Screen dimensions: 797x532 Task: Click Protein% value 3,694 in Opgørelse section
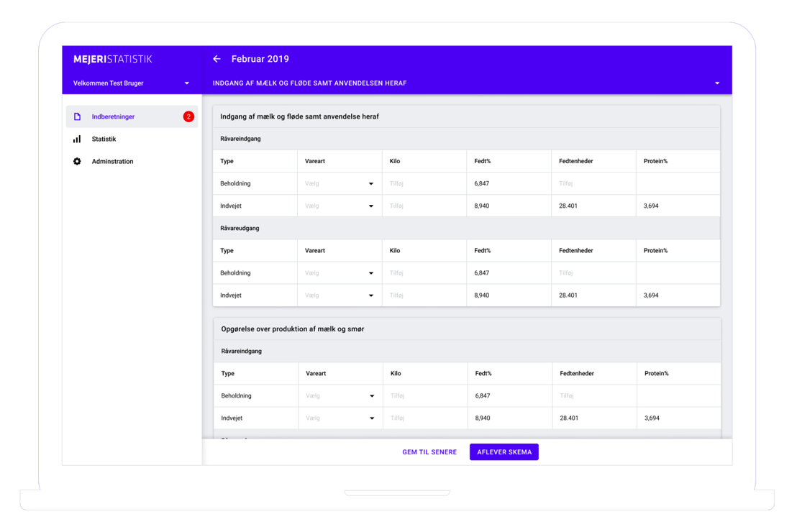tap(652, 418)
